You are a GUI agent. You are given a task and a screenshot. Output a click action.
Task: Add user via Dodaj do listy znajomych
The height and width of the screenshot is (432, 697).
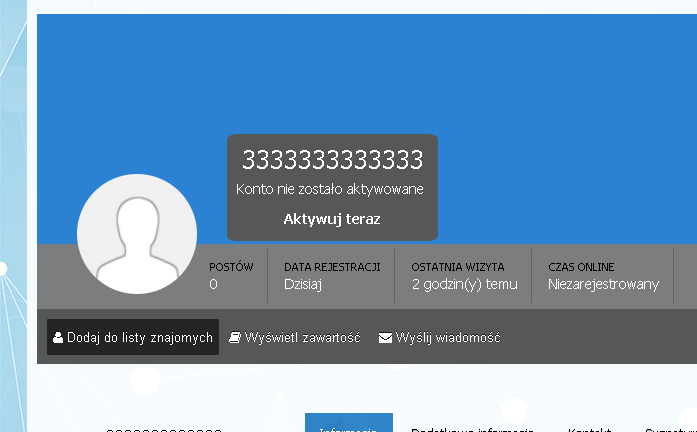(133, 337)
